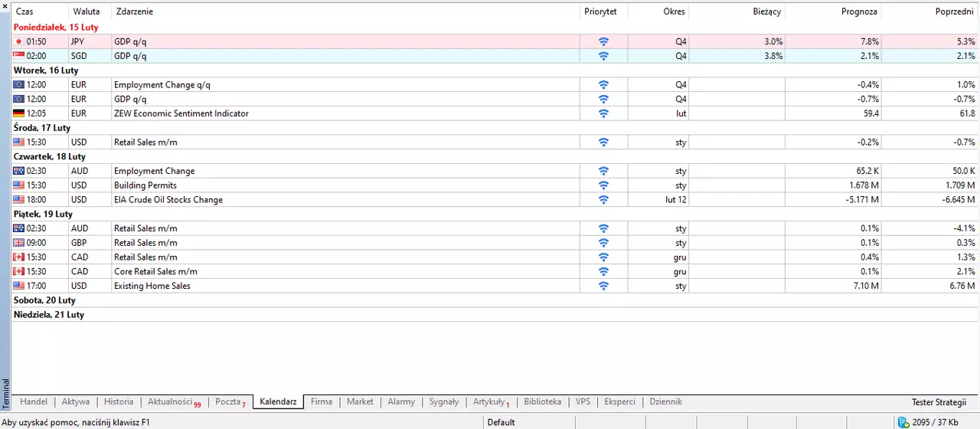
Task: Click the Singapore flag icon at 02:00
Action: tap(19, 56)
